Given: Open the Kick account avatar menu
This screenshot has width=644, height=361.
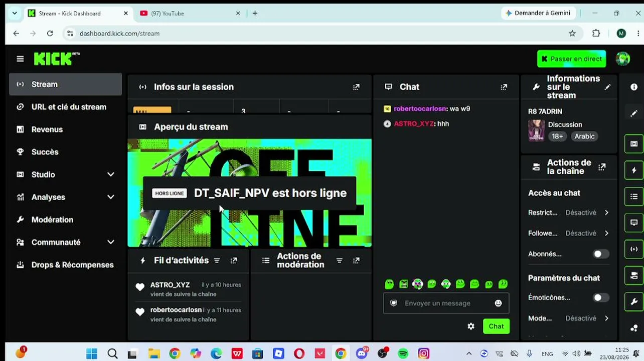Looking at the screenshot, I should pos(623,59).
